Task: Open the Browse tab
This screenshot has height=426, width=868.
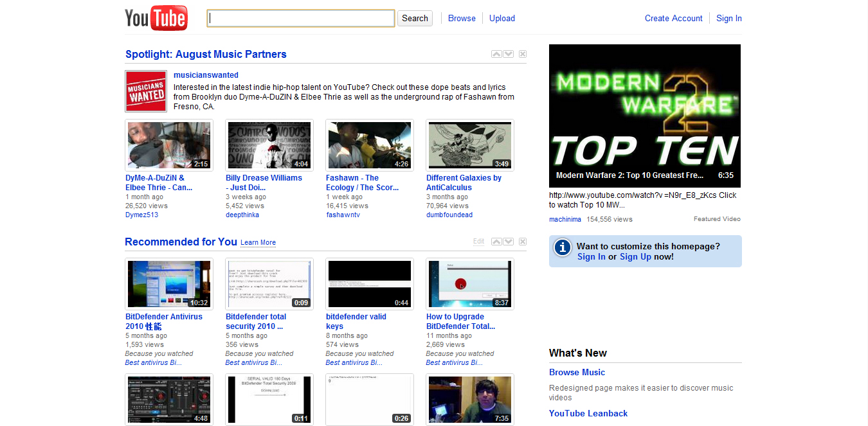Action: pyautogui.click(x=462, y=18)
